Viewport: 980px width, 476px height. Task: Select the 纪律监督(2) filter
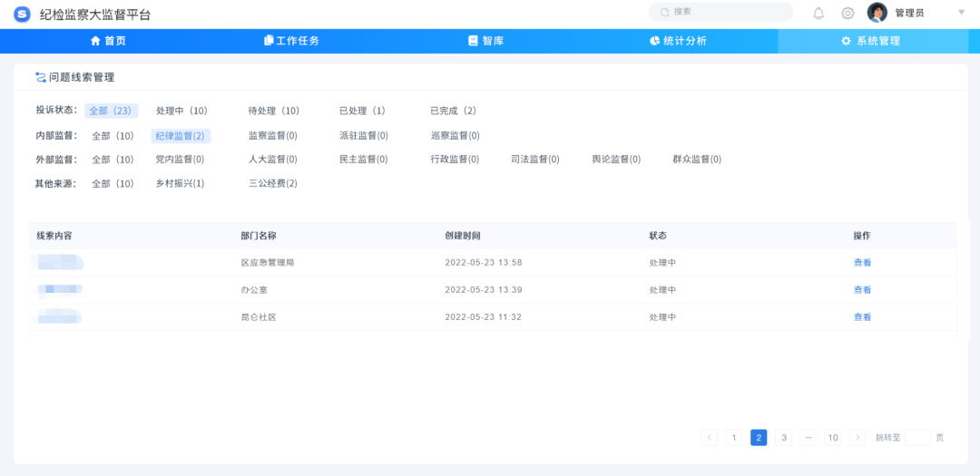[x=181, y=136]
